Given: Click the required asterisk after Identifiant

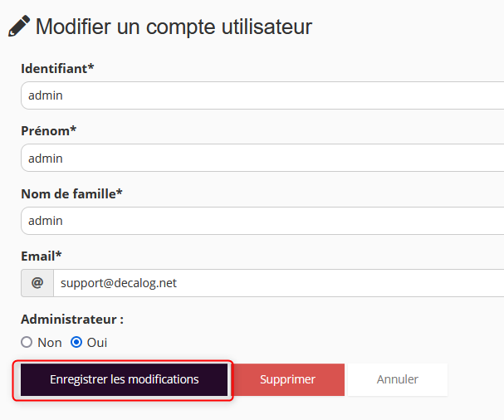Looking at the screenshot, I should click(x=91, y=66).
